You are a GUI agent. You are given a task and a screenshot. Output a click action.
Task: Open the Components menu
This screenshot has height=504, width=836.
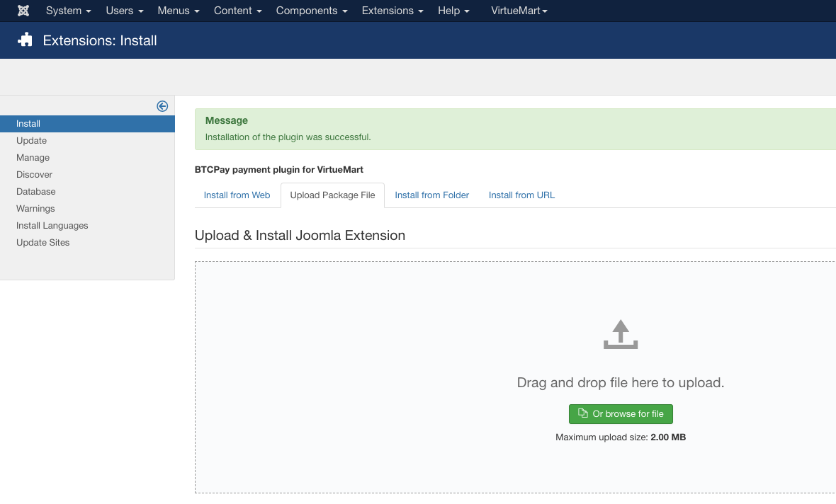pos(312,11)
